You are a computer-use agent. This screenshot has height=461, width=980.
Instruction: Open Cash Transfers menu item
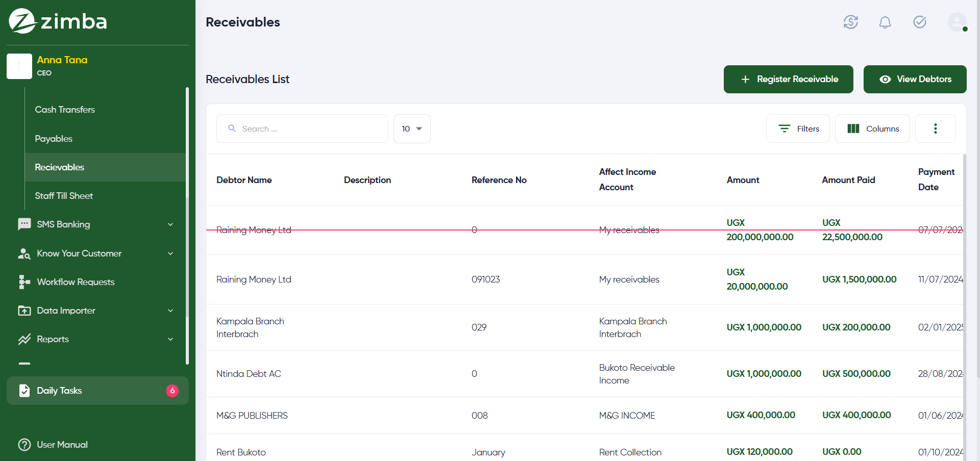tap(65, 110)
